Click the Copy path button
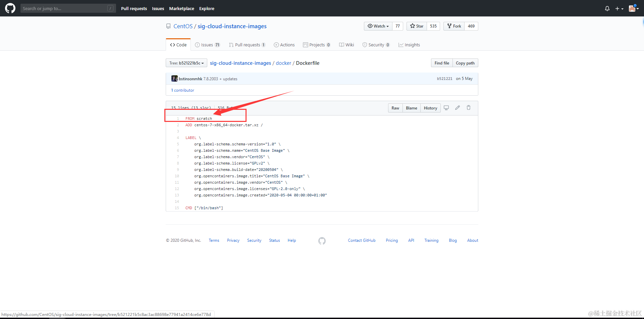Screen dimensions: 644x319 coord(465,63)
